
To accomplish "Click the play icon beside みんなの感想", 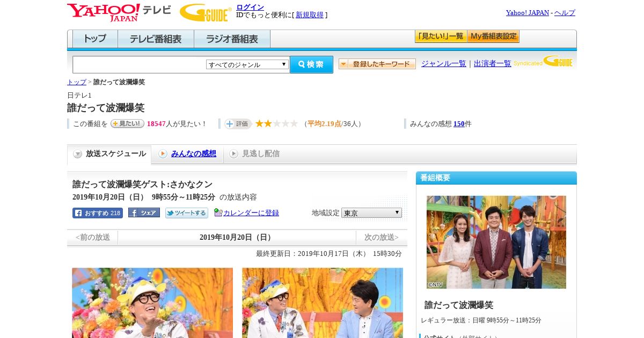I will click(x=163, y=154).
